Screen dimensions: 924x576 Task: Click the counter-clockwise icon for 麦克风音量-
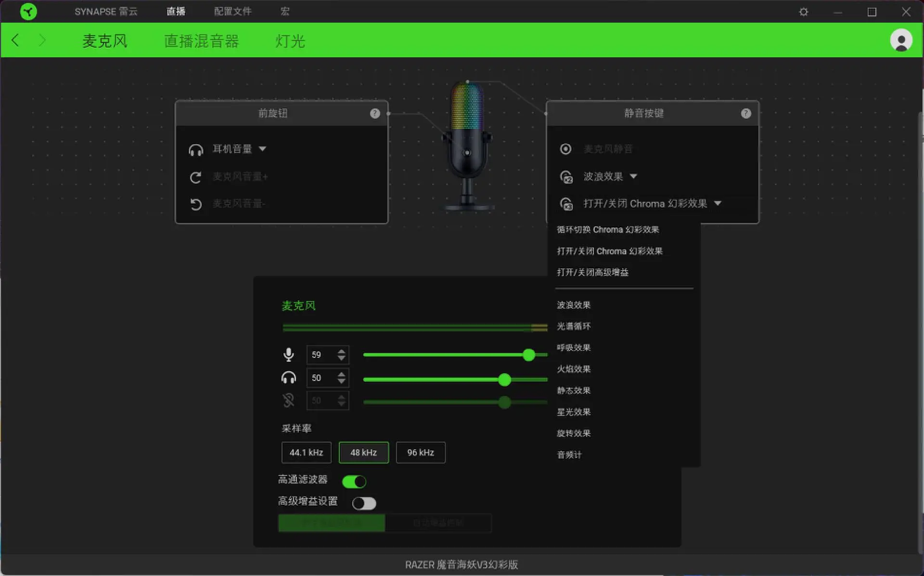coord(195,204)
